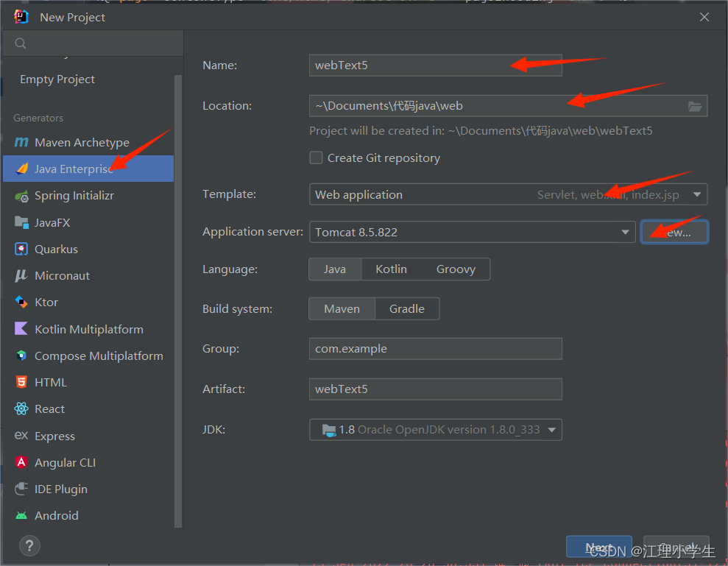Browse location with the folder icon

pyautogui.click(x=695, y=106)
